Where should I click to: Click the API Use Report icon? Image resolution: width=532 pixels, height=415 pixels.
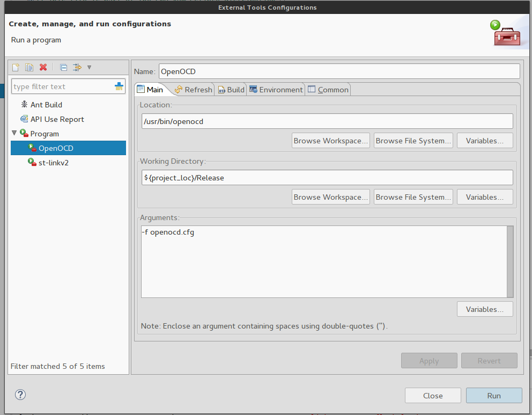coord(24,119)
